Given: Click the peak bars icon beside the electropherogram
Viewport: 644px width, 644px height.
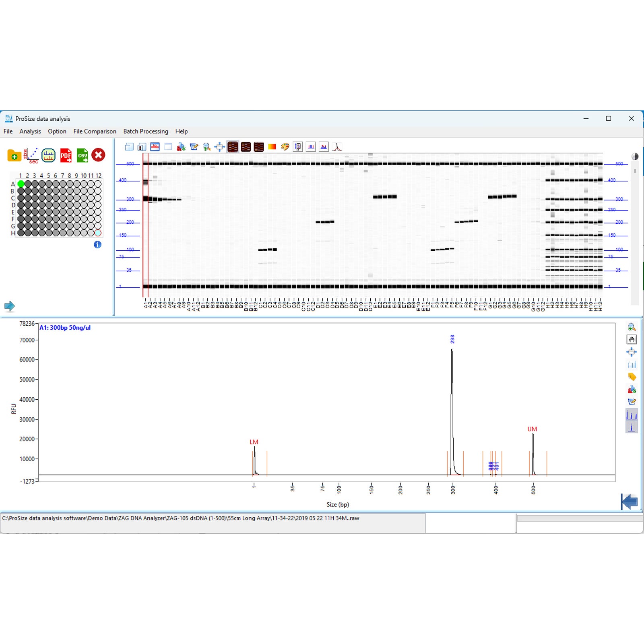Looking at the screenshot, I should tap(632, 365).
